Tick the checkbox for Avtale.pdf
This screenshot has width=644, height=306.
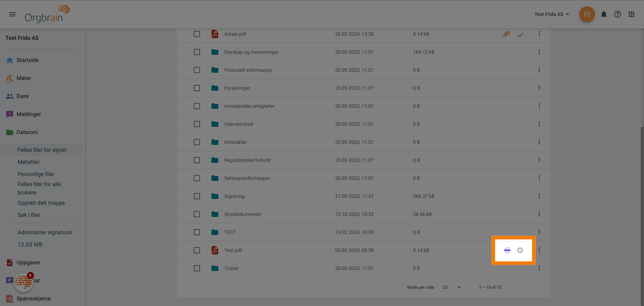[x=197, y=34]
